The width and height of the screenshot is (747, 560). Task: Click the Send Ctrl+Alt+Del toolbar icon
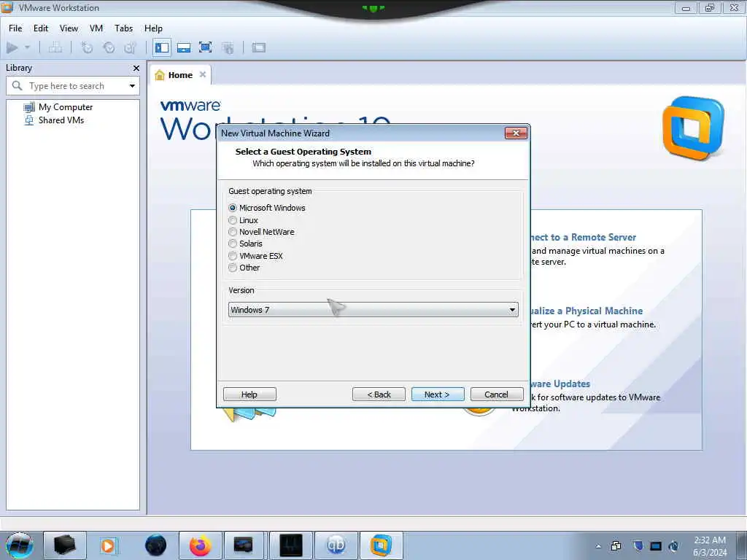tap(55, 47)
